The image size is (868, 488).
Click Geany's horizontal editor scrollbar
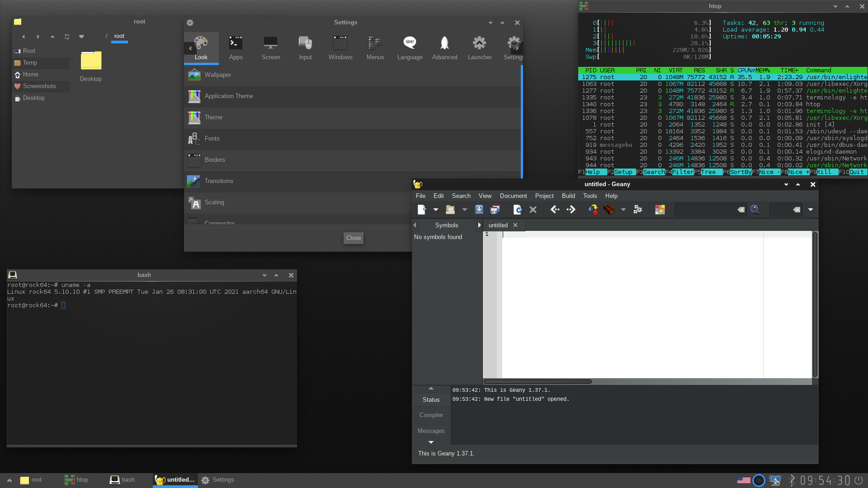[538, 382]
